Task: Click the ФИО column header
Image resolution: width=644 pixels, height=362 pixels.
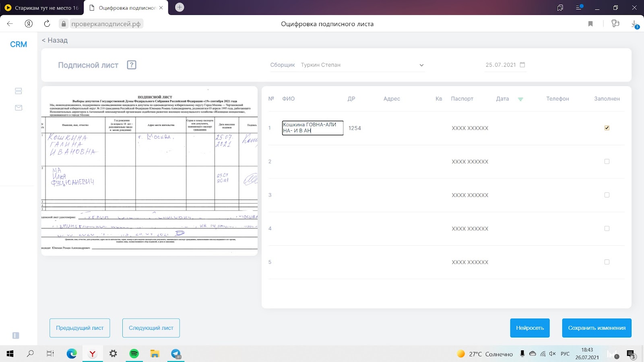Action: [288, 99]
